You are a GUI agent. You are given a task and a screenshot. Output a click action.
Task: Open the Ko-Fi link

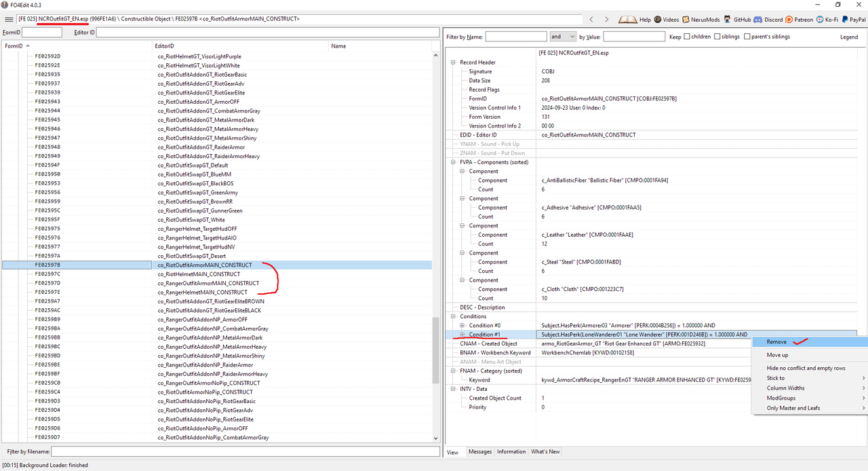point(828,20)
